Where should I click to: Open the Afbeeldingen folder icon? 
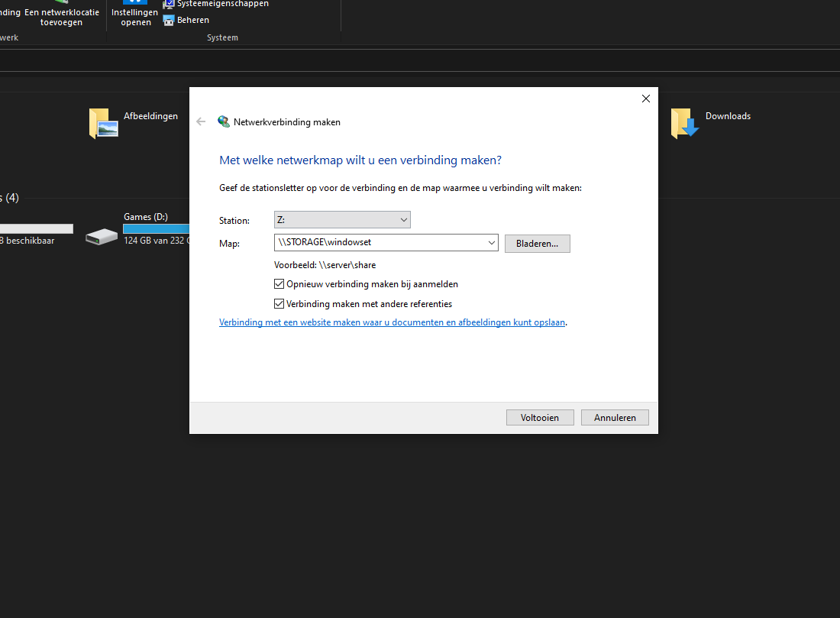tap(103, 123)
